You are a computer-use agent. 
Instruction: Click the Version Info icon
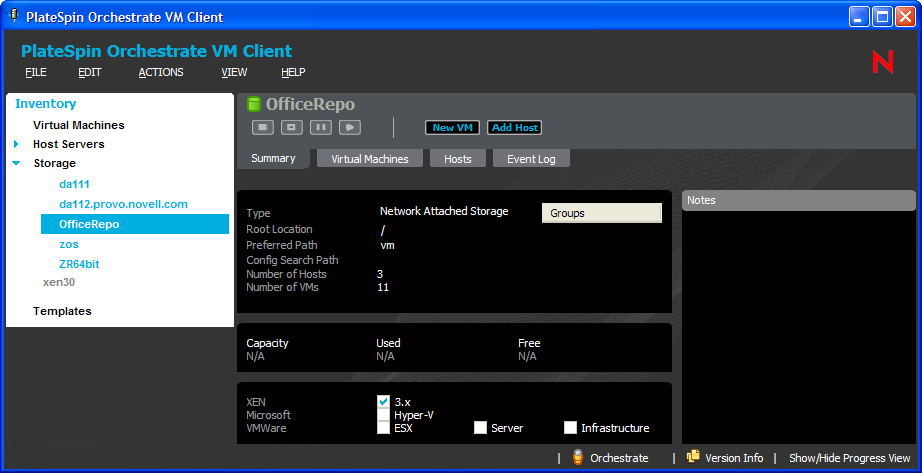coord(693,458)
